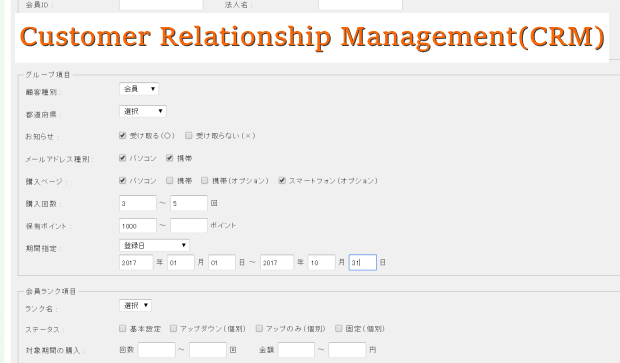This screenshot has width=620, height=363.
Task: Check 携帯(オプション) checkbox in 購入ページ
Action: tap(204, 181)
